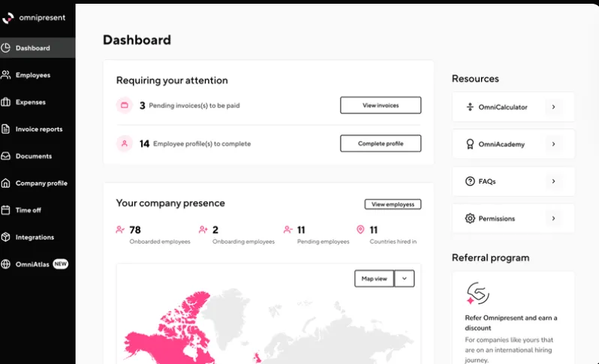599x364 pixels.
Task: Click the pink employee profile person icon
Action: [x=125, y=143]
